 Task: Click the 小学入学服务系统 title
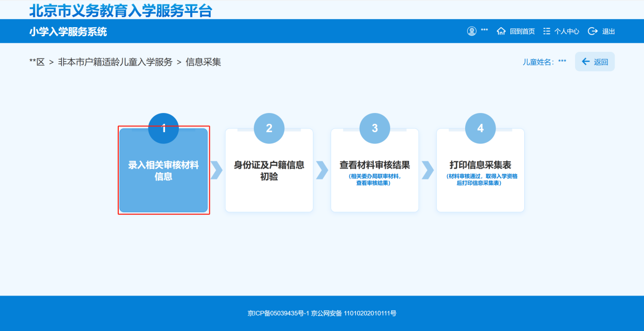click(68, 32)
